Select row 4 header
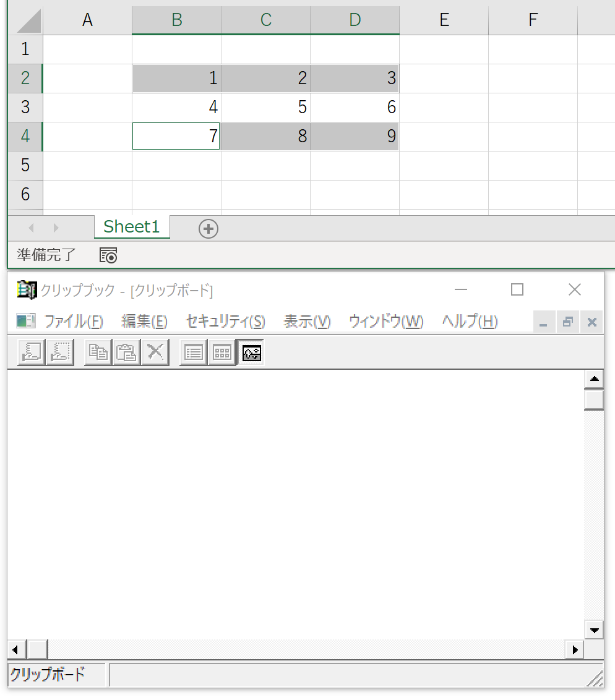The image size is (615, 700). 25,136
